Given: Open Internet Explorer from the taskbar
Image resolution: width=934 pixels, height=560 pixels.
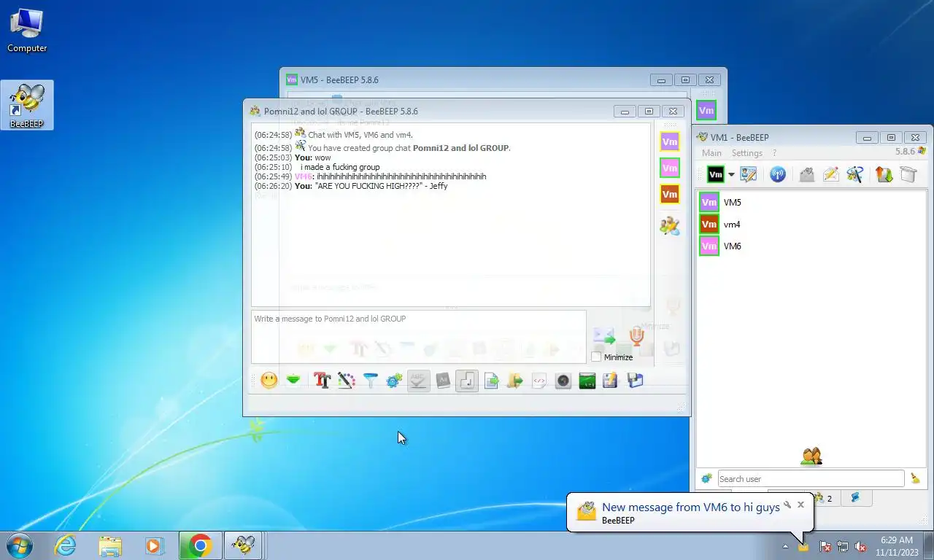Looking at the screenshot, I should point(65,545).
